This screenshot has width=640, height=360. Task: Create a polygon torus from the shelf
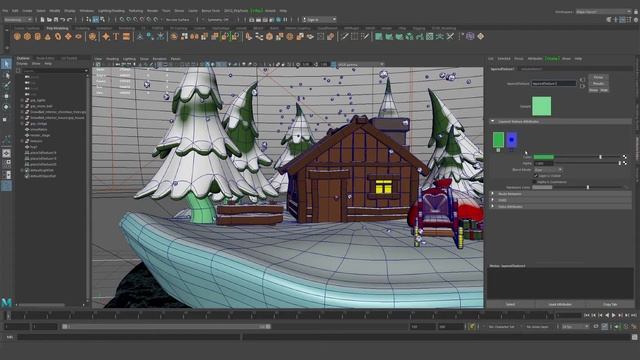point(58,36)
